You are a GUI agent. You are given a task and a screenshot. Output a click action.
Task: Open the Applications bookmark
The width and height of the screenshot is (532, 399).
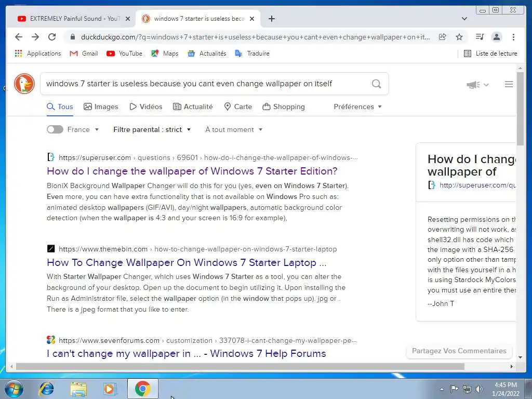pos(38,54)
